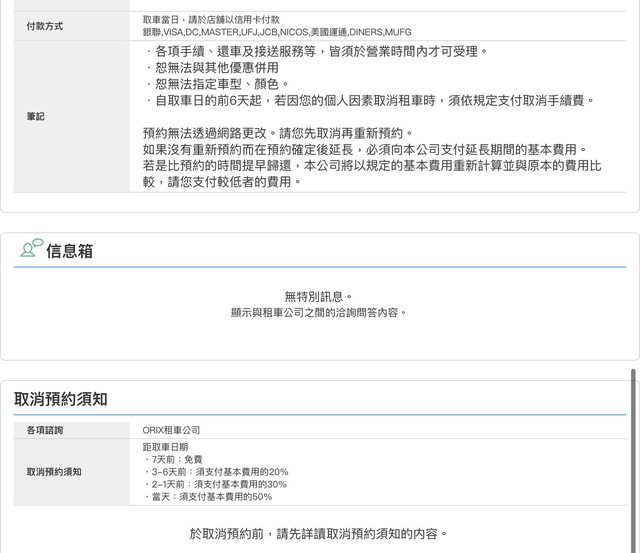Click the 距取車日期 text

165,447
